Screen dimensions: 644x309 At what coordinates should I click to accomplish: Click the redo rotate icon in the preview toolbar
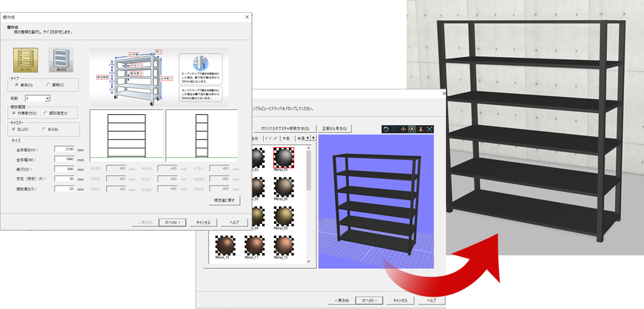(395, 129)
